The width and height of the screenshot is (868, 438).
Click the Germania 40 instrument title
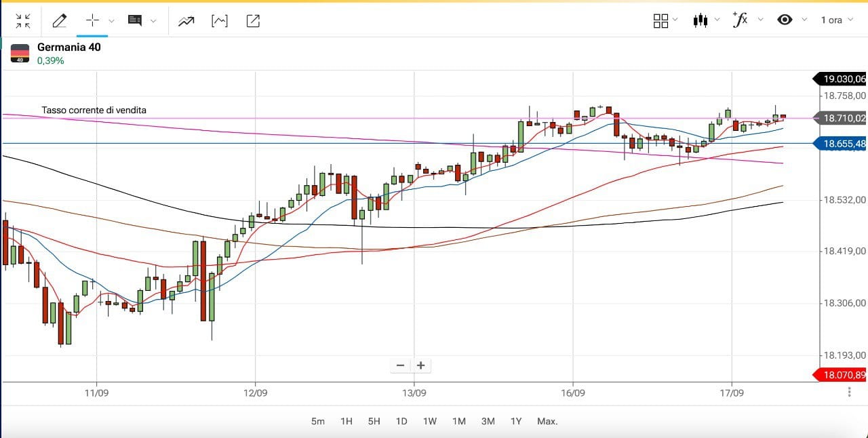(68, 47)
